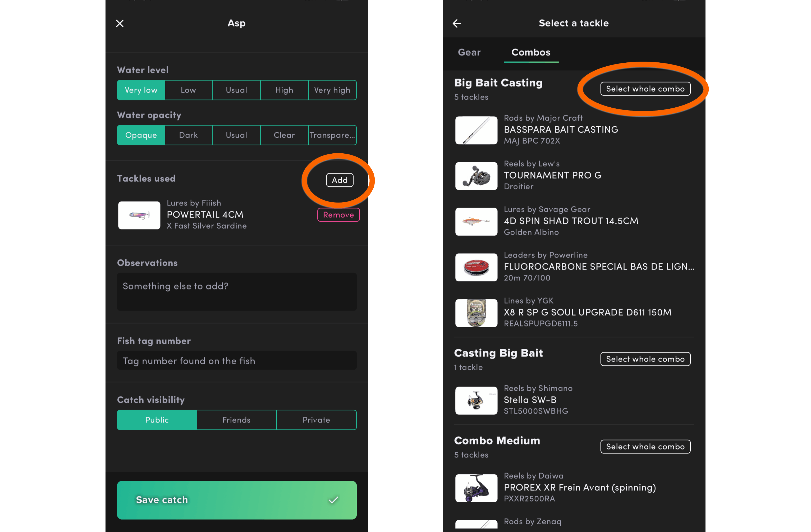Click the Observations text field
Image resolution: width=811 pixels, height=532 pixels.
[237, 292]
